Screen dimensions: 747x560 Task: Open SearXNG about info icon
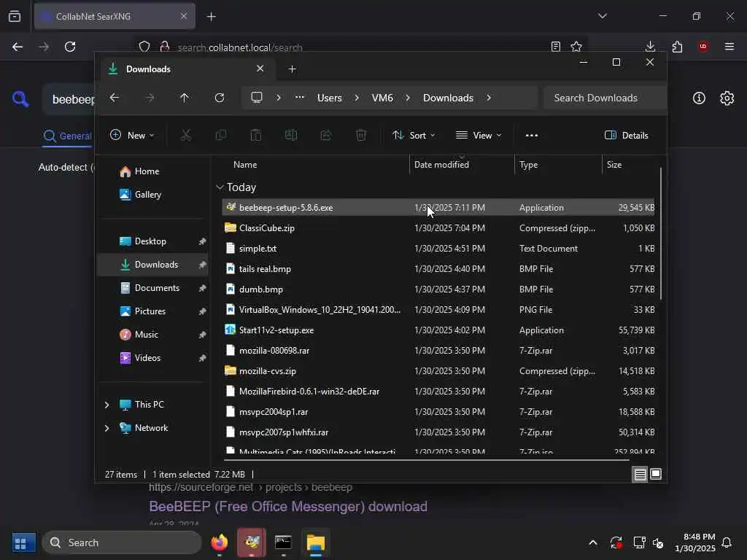pyautogui.click(x=699, y=98)
